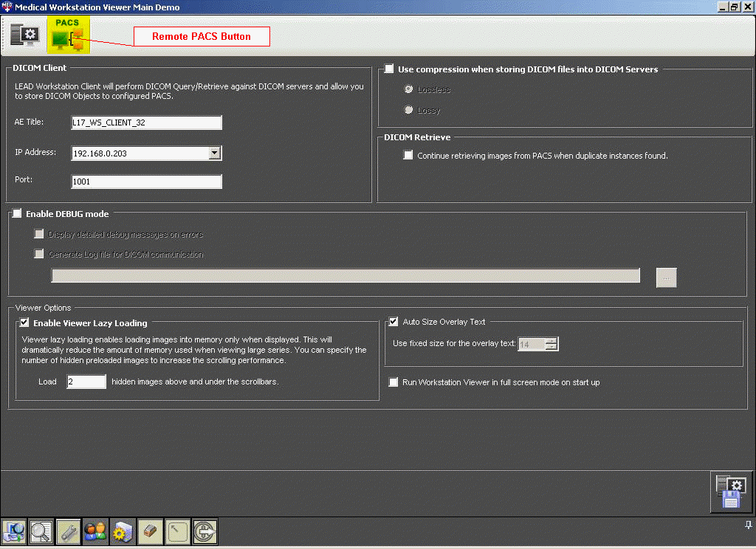Image resolution: width=756 pixels, height=549 pixels.
Task: Select the wrench tool icon at the bottom
Action: click(x=68, y=531)
